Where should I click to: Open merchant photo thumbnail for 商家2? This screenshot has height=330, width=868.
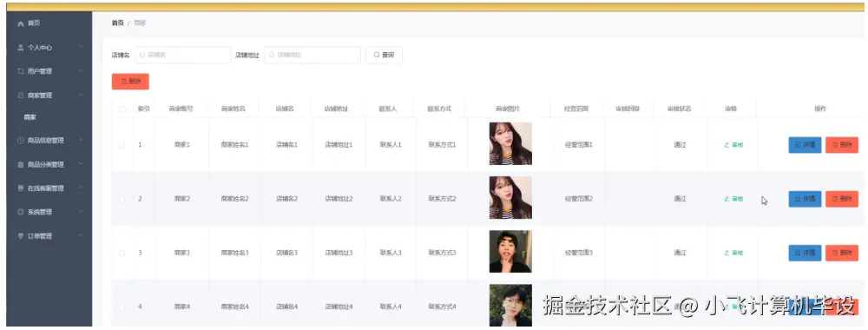coord(510,198)
